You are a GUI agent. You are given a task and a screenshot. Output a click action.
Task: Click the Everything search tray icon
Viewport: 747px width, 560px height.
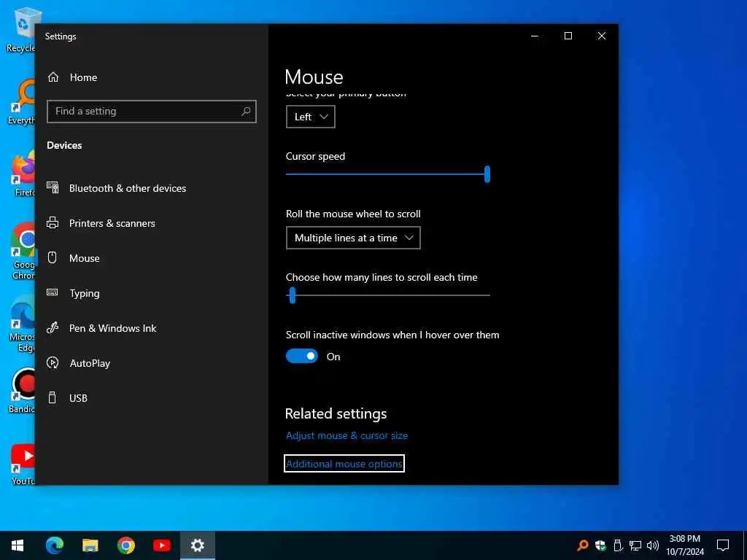pyautogui.click(x=582, y=545)
